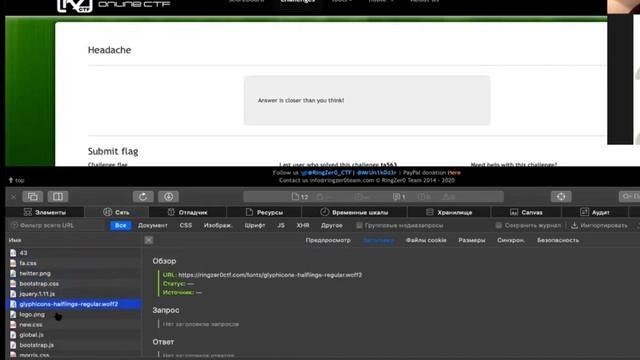Start element selection with the crosshair icon
The width and height of the screenshot is (640, 360).
[561, 197]
